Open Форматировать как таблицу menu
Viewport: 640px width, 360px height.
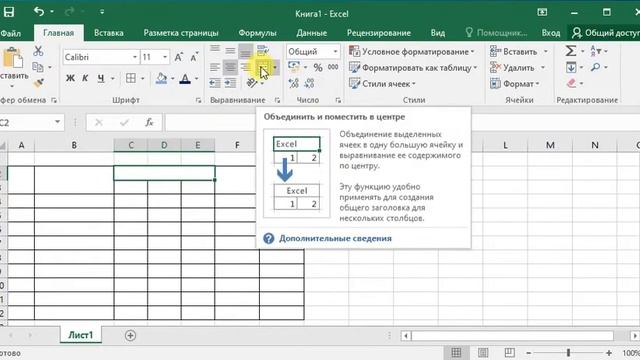[413, 67]
